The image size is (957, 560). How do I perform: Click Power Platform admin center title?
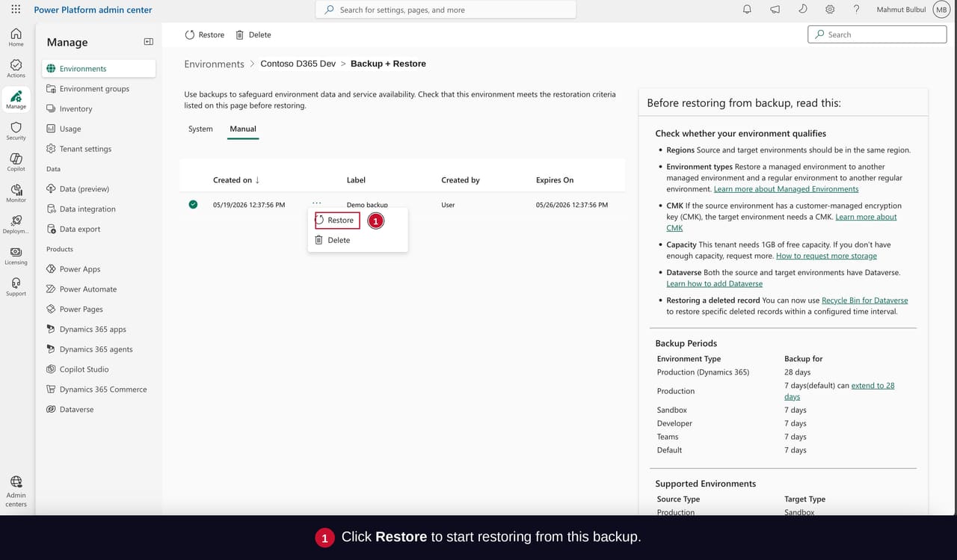tap(93, 10)
